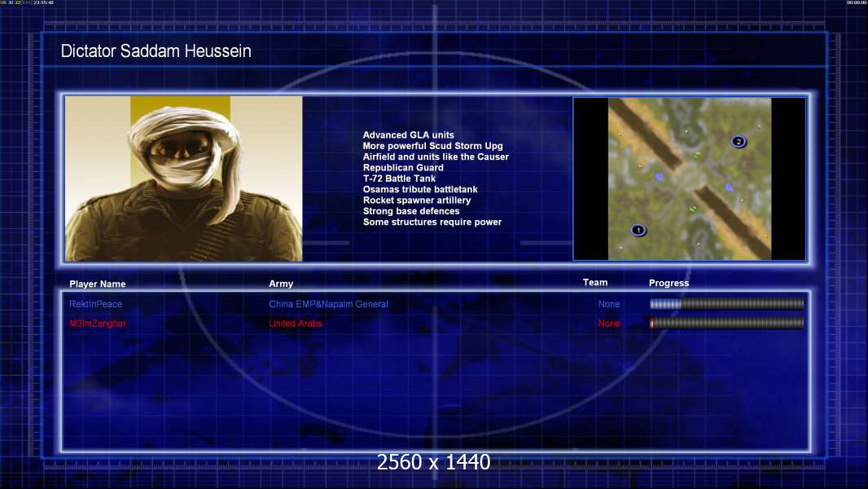Click the T-72 Battle Tank feature line
The image size is (868, 489).
399,178
